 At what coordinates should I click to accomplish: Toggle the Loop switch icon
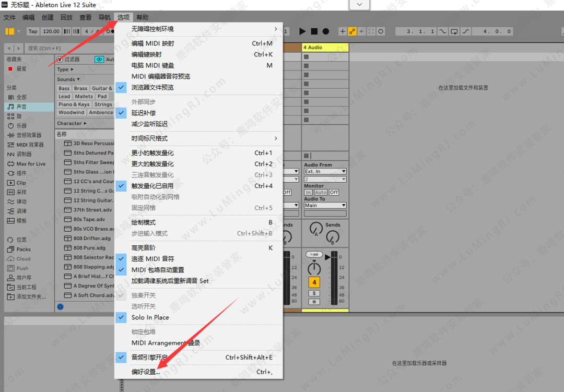tap(454, 31)
